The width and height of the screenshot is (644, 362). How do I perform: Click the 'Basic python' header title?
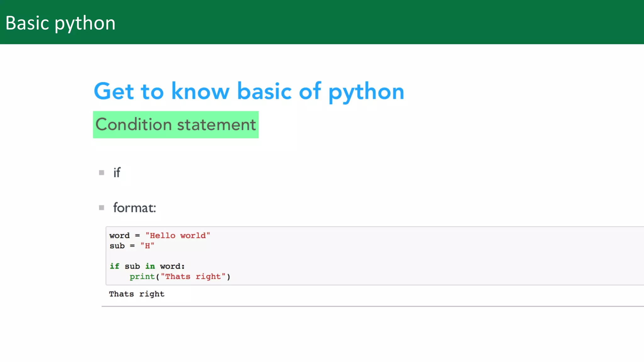click(60, 23)
